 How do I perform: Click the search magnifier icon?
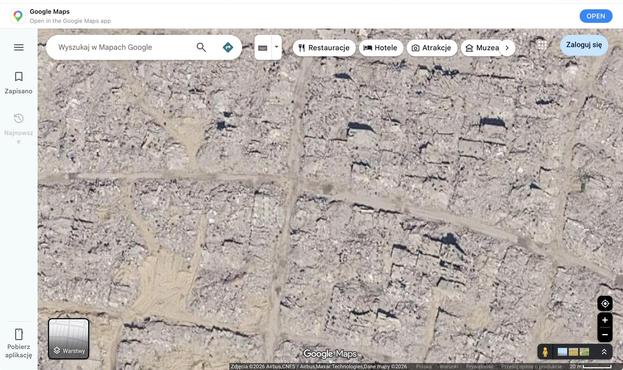201,47
